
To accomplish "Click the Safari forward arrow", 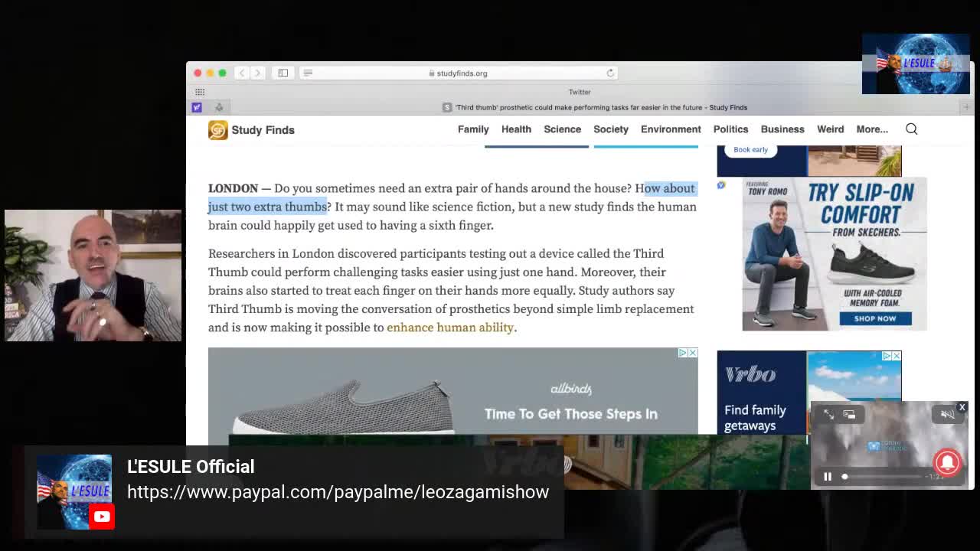I will click(258, 73).
